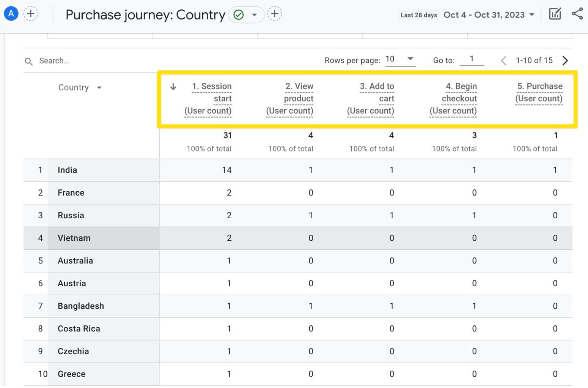Click the blue 'A' all users segment badge
The height and width of the screenshot is (388, 588).
point(11,14)
